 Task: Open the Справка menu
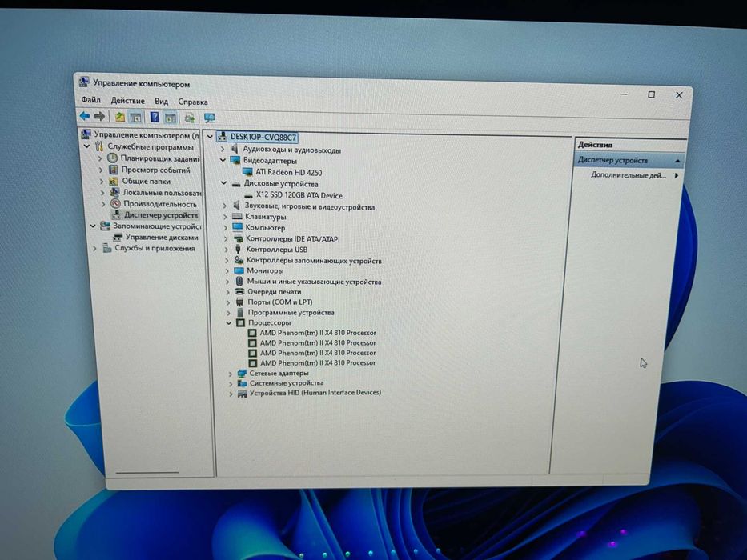[193, 102]
